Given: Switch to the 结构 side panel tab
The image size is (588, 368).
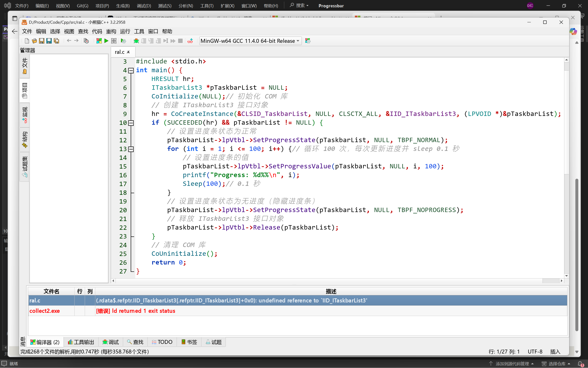Looking at the screenshot, I should 25,140.
